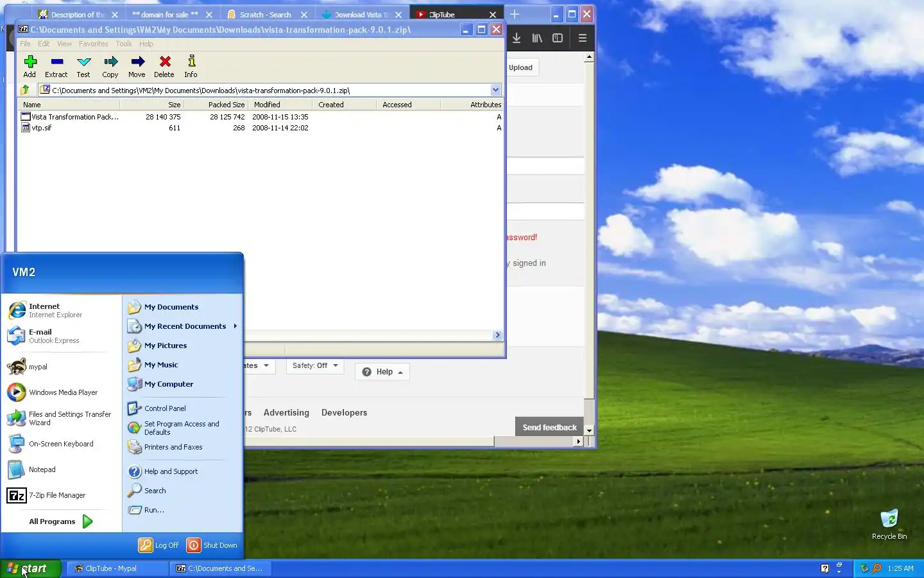The width and height of the screenshot is (924, 578).
Task: Open Help and Support
Action: (x=183, y=471)
